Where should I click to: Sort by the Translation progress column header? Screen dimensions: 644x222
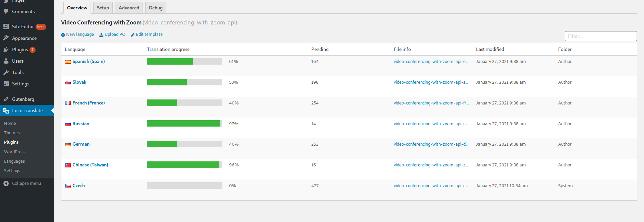[x=168, y=50]
